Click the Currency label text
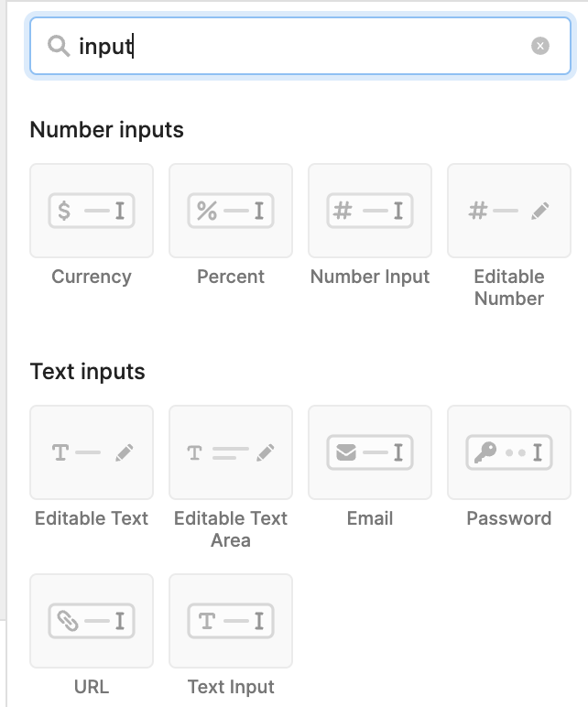This screenshot has height=707, width=588. (92, 277)
